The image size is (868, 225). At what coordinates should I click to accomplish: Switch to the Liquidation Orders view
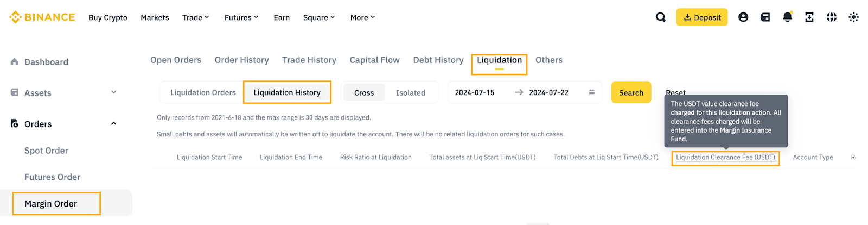point(203,92)
